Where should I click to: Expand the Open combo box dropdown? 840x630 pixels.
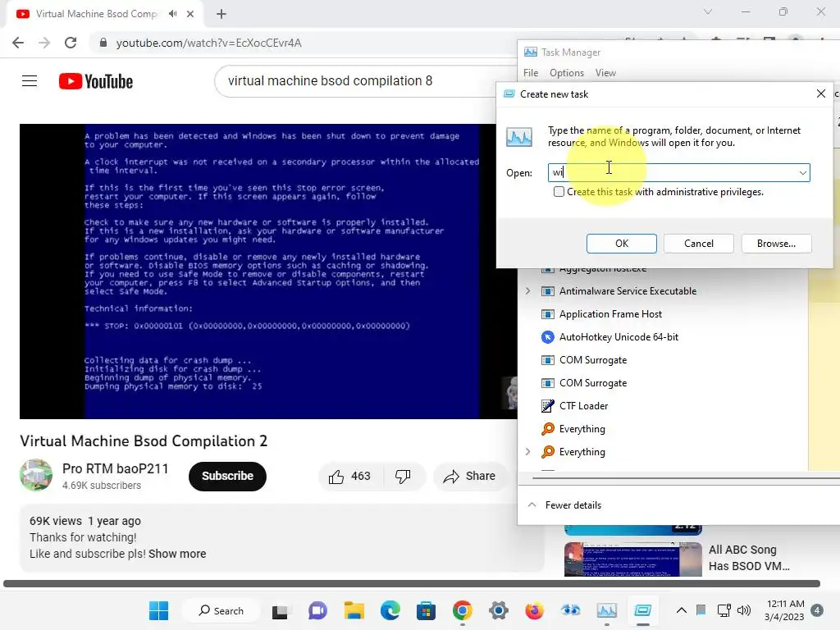click(x=802, y=172)
